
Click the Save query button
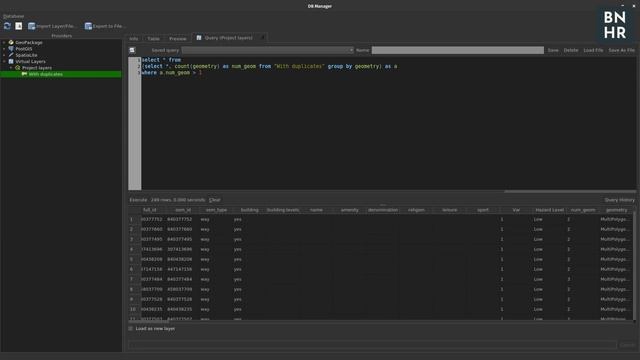(553, 50)
